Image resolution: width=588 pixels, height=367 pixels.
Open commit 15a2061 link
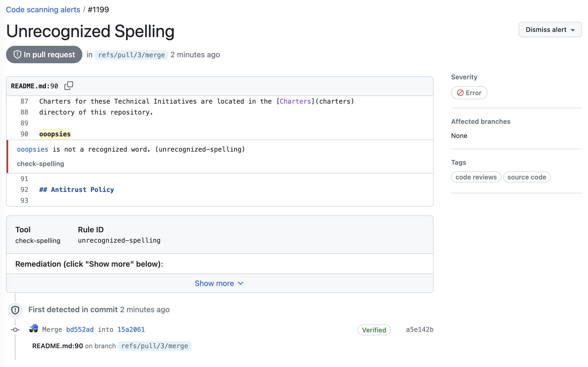tap(131, 329)
